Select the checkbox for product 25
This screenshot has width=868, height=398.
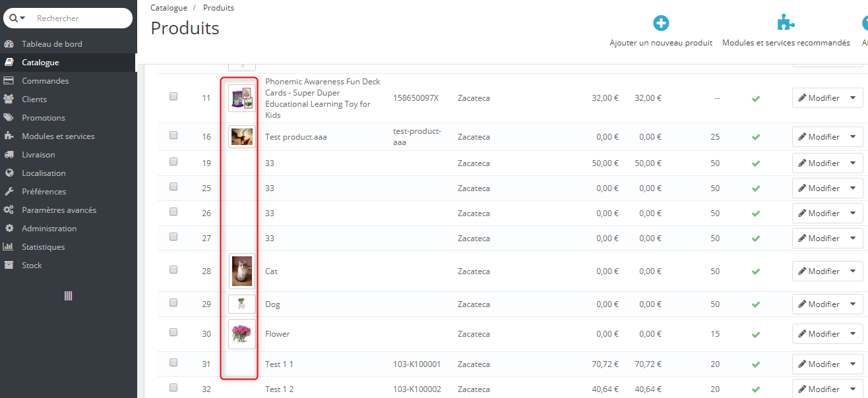[x=173, y=186]
